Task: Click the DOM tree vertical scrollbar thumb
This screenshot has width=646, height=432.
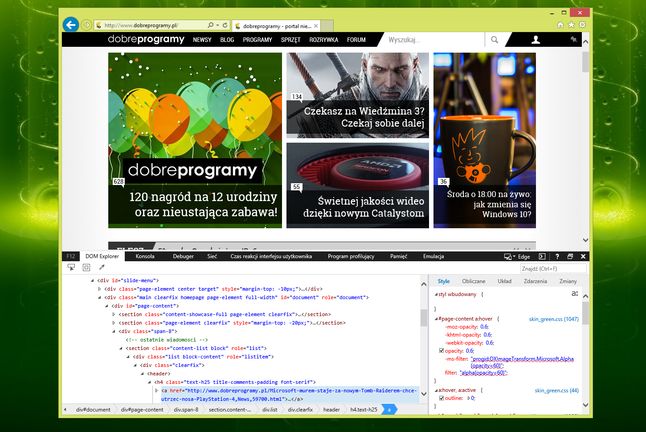Action: (424, 318)
